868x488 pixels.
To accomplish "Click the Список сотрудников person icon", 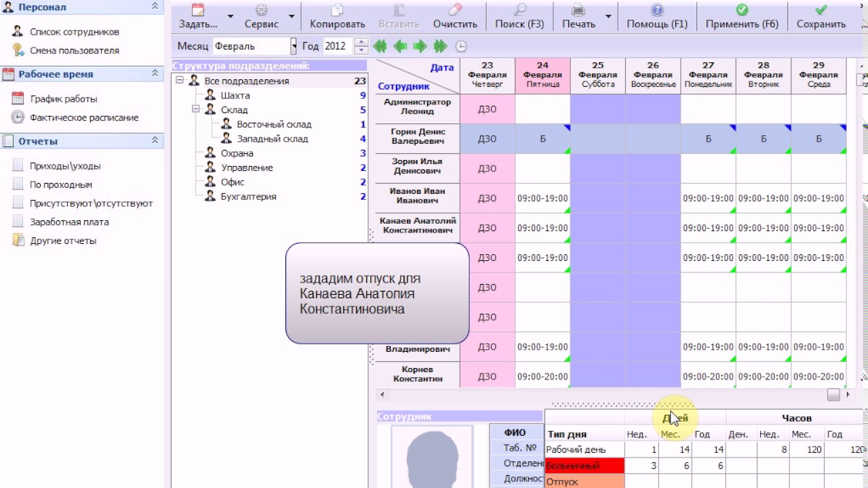I will click(x=18, y=31).
